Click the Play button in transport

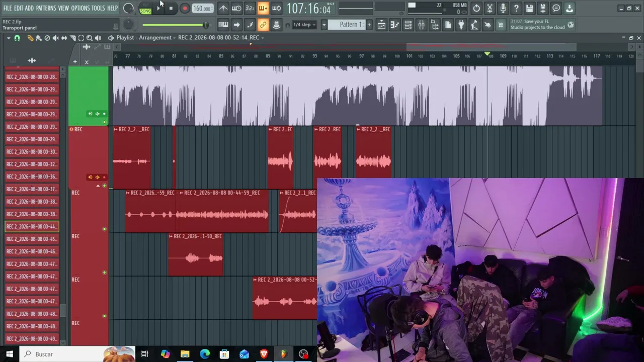(158, 9)
